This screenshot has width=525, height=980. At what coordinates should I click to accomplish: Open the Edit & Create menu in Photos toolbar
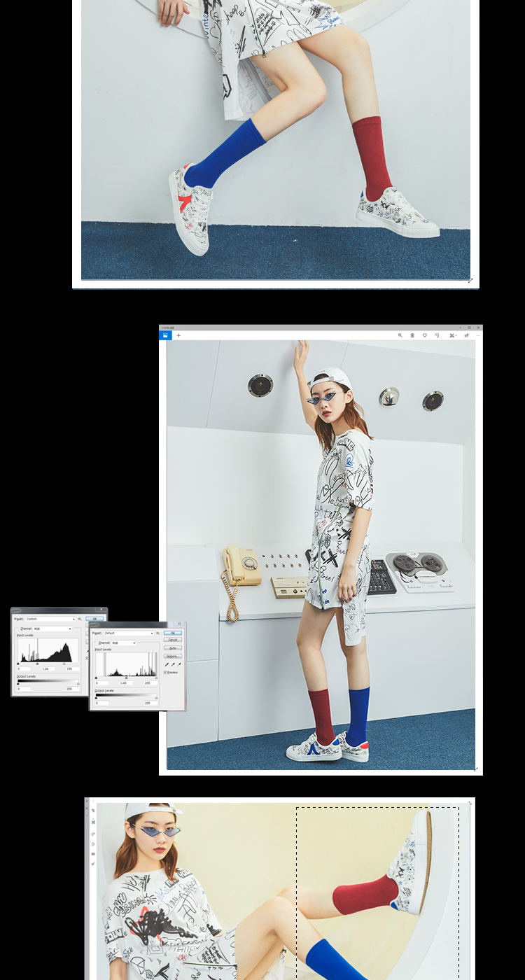tap(453, 335)
